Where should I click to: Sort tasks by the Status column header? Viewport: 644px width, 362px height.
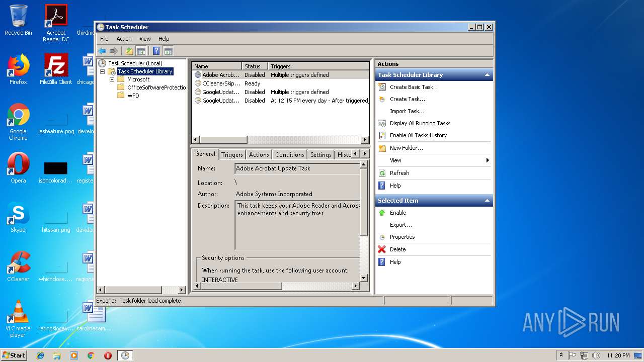pyautogui.click(x=255, y=66)
